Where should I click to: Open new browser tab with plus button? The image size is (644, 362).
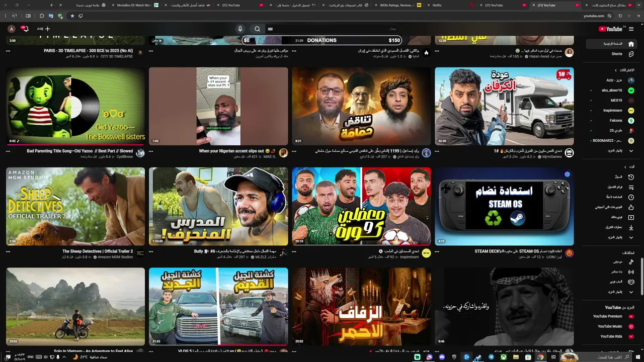pyautogui.click(x=51, y=5)
